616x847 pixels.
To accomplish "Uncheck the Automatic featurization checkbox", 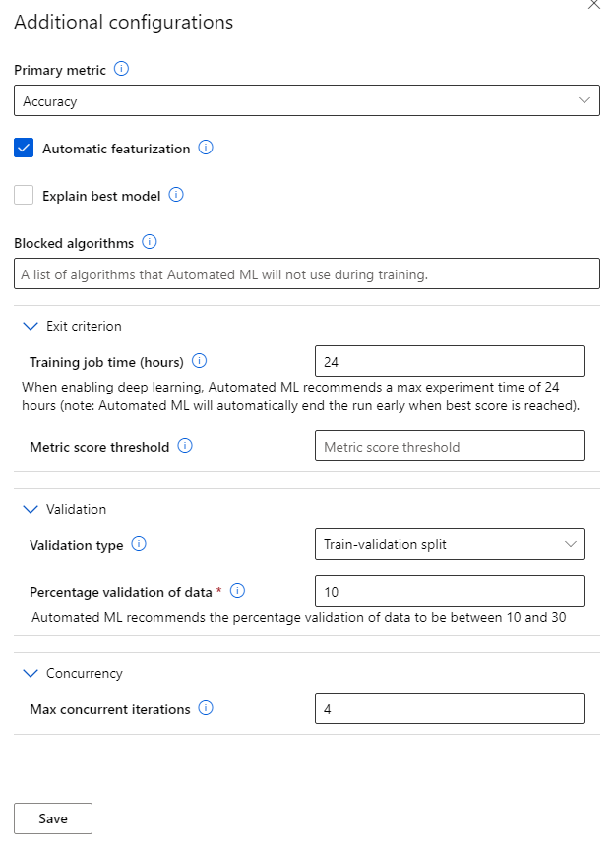I will pyautogui.click(x=24, y=149).
